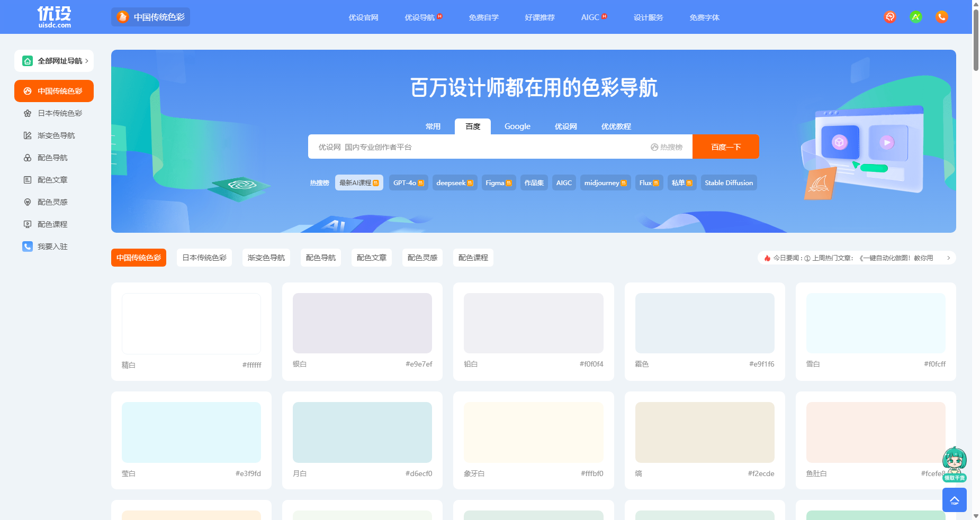
Task: Select the 渐变色导航 category tab below banner
Action: [x=266, y=258]
